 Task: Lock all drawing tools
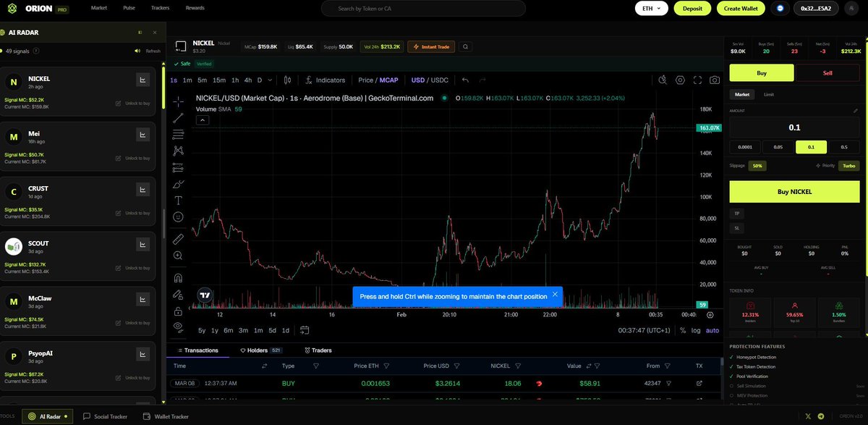pyautogui.click(x=178, y=311)
